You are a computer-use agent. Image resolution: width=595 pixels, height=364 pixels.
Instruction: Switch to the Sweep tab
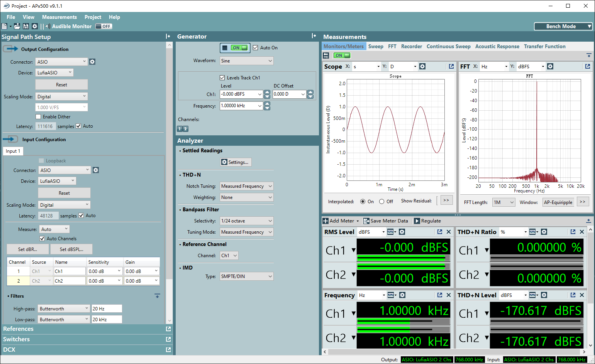(x=376, y=46)
